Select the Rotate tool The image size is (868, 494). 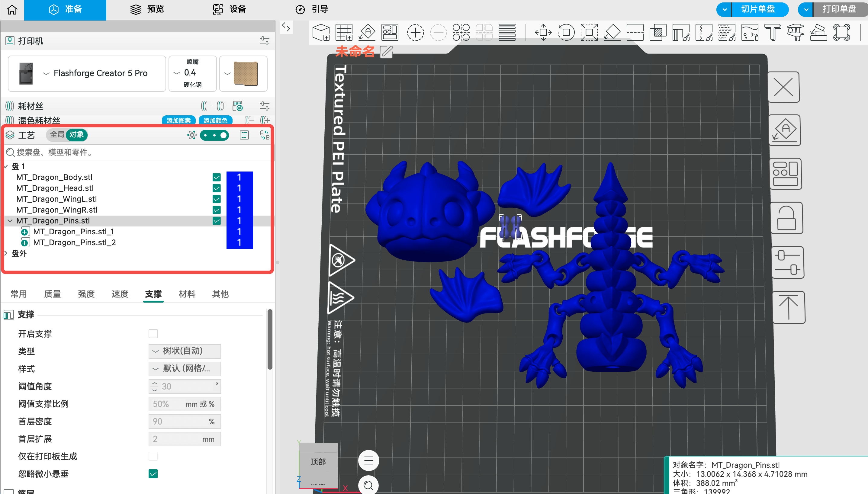pyautogui.click(x=566, y=33)
